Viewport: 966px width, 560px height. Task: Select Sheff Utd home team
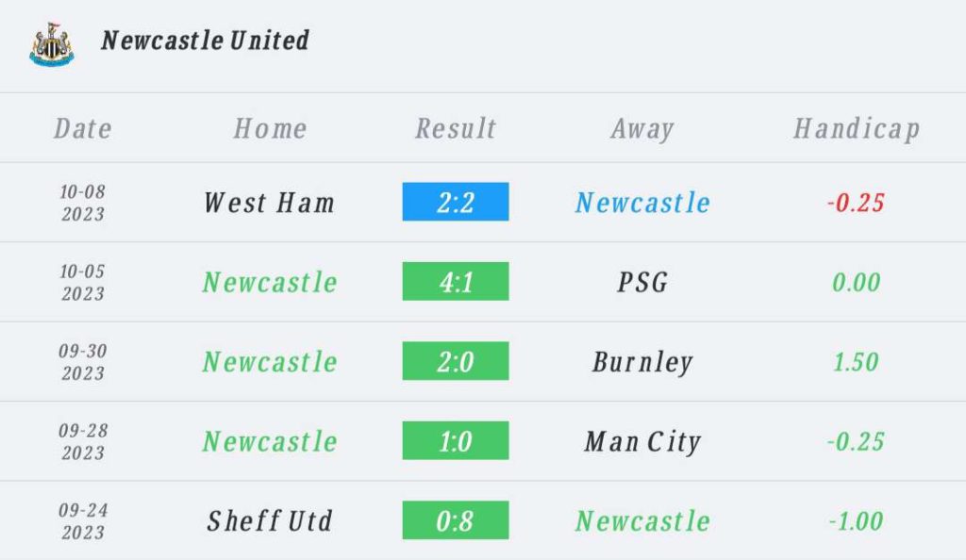270,521
